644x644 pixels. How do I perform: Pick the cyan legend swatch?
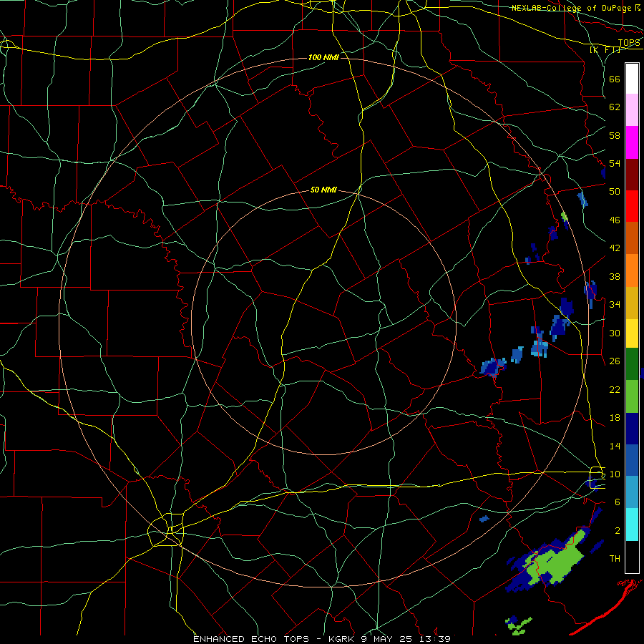click(632, 525)
